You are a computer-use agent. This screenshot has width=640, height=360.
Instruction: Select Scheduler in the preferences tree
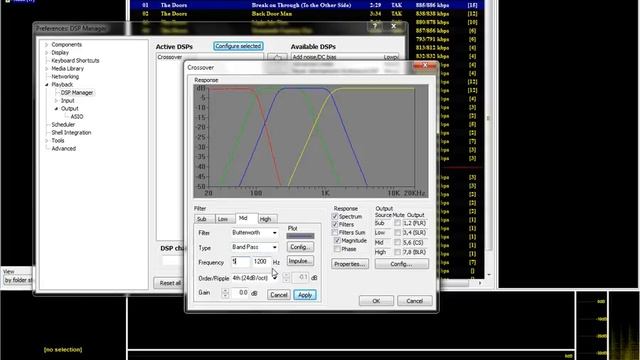pos(63,124)
